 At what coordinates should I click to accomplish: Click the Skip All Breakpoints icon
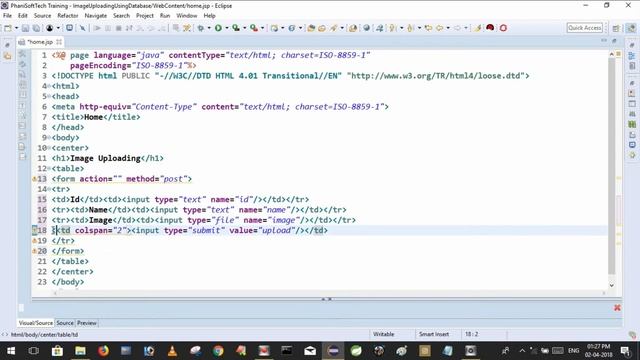(x=82, y=28)
